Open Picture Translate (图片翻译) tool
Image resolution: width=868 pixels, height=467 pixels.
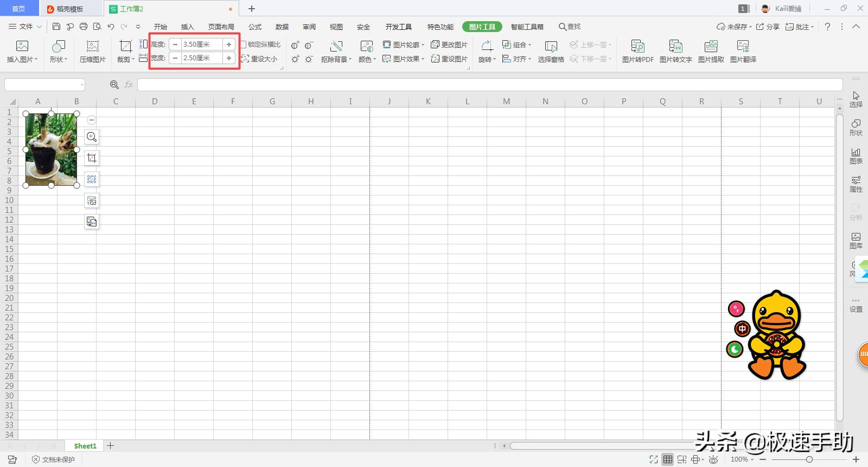[743, 51]
